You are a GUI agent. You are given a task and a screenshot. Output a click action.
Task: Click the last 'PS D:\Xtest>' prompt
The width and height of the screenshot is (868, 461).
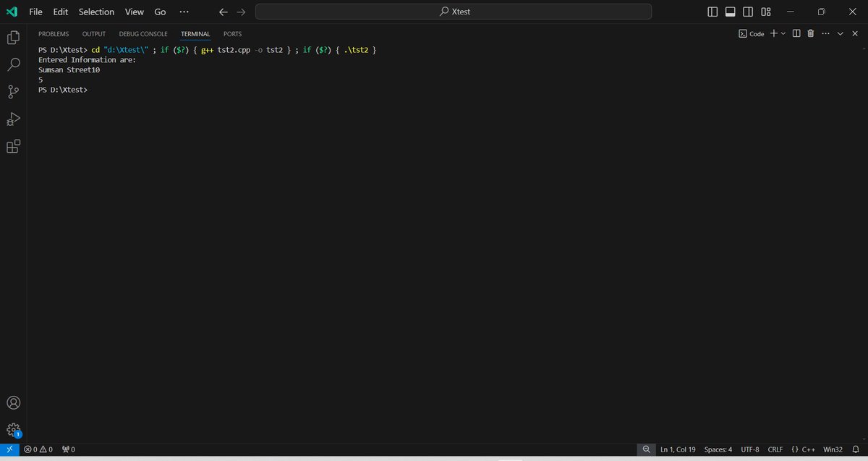(x=63, y=90)
